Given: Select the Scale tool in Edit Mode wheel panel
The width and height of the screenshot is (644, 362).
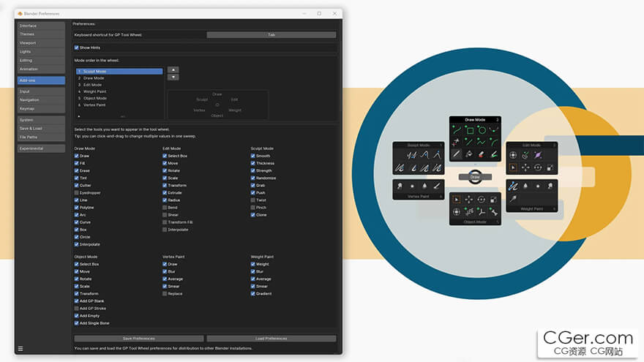Looking at the screenshot, I should coord(550,167).
